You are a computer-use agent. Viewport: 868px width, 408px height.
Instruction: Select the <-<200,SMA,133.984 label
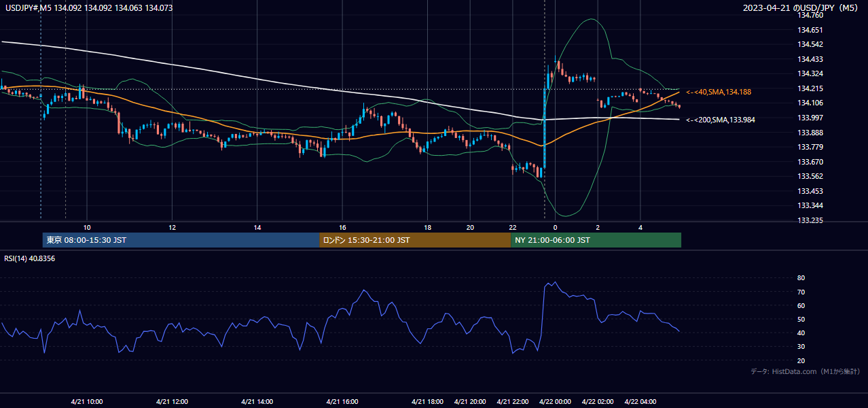[721, 120]
